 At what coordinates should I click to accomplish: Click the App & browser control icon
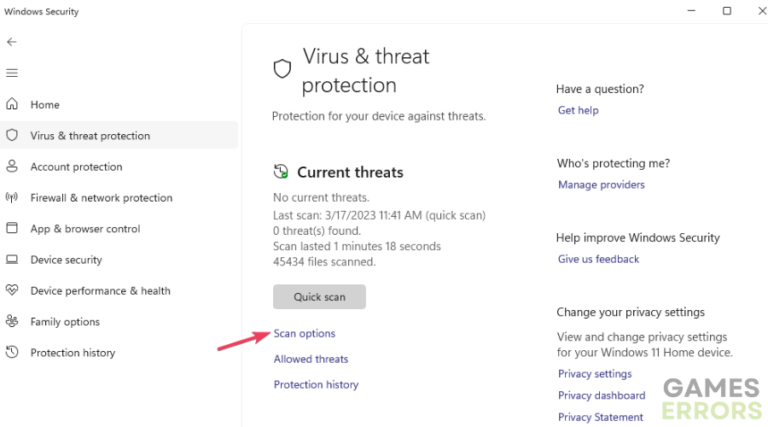(12, 229)
